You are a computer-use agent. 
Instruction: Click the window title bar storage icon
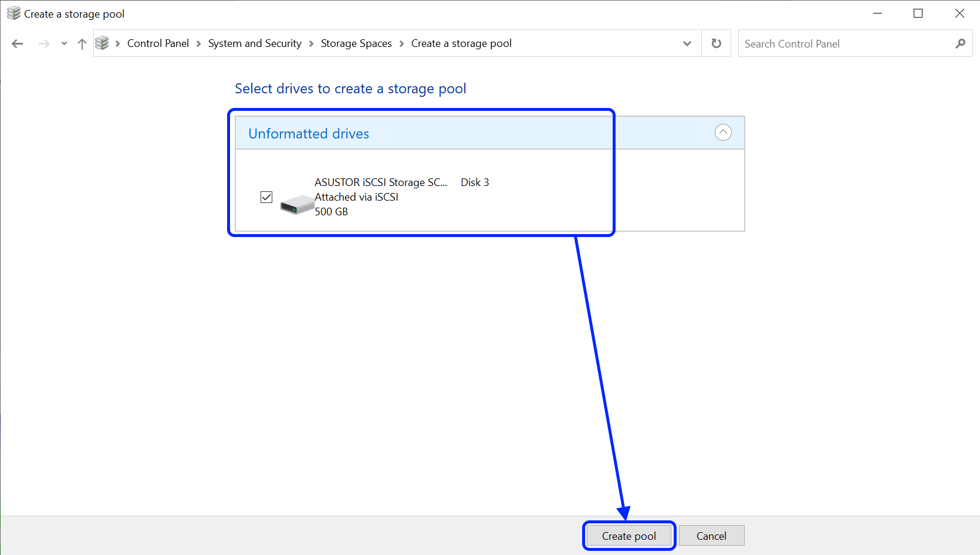point(13,13)
